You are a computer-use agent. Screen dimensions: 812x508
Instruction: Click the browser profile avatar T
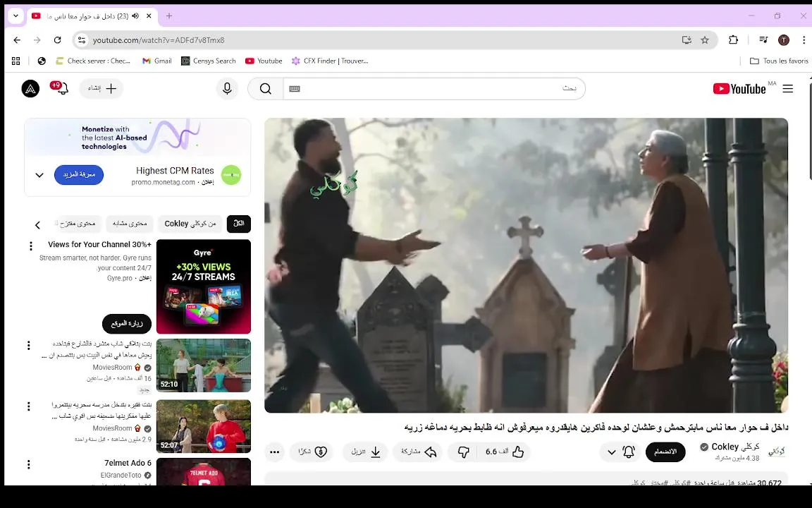click(x=784, y=40)
